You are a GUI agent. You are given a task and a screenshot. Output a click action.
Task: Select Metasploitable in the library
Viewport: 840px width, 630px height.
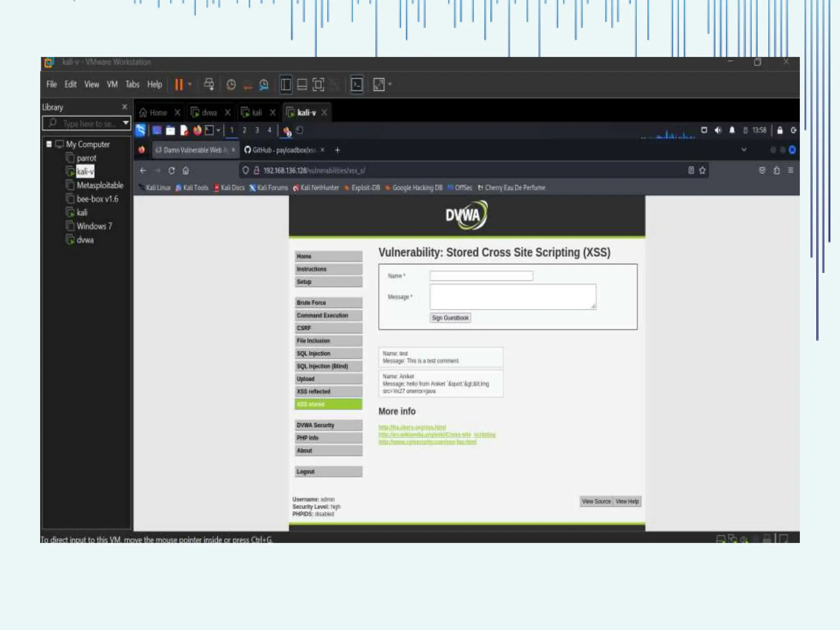point(100,185)
